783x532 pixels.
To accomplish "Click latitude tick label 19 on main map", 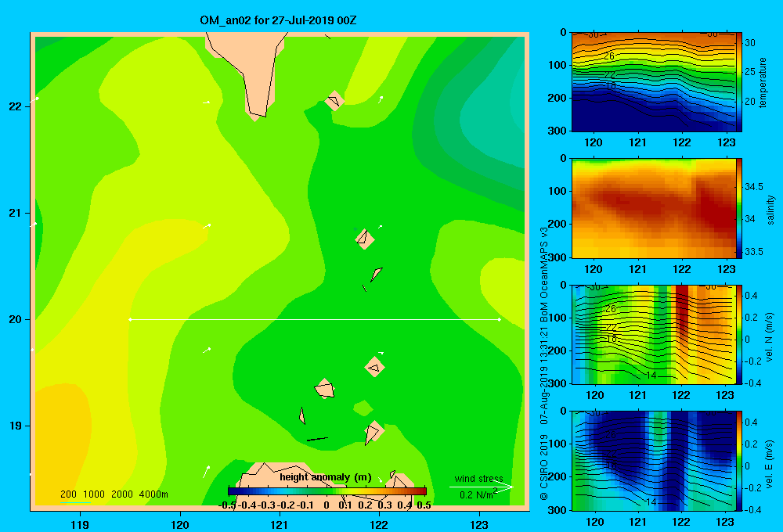I will pyautogui.click(x=16, y=426).
